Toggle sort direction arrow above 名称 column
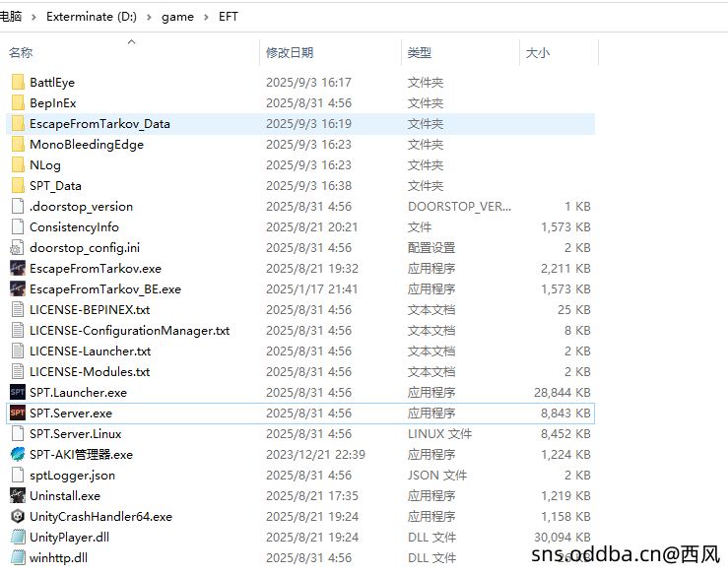Image resolution: width=728 pixels, height=574 pixels. 131,41
